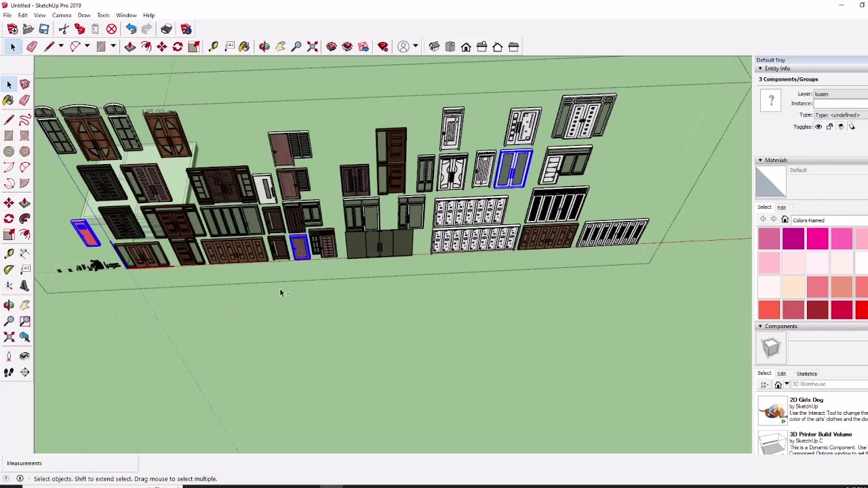The image size is (868, 488).
Task: Open the Window menu
Action: tap(126, 15)
